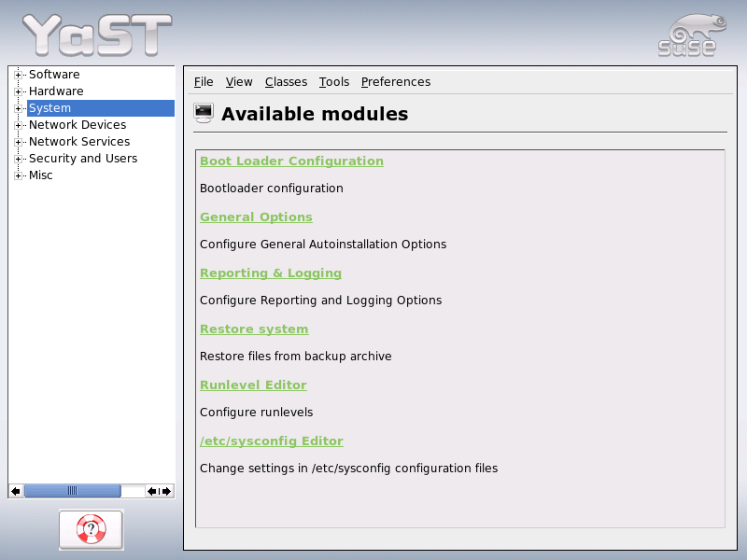
Task: Expand the Software tree node
Action: click(18, 75)
